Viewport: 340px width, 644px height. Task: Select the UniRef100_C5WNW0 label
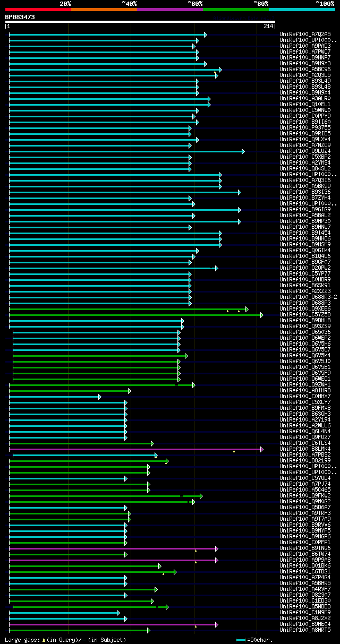click(306, 110)
